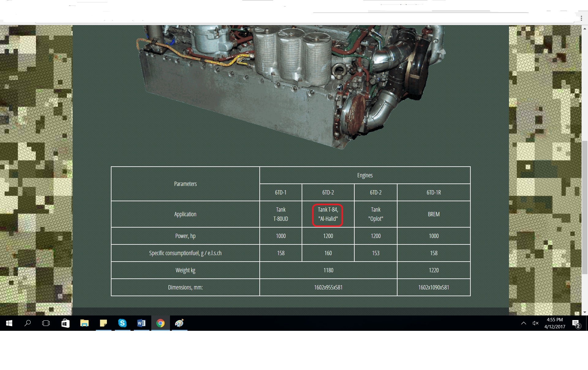Open File Explorer from taskbar
The width and height of the screenshot is (588, 370).
tap(85, 323)
